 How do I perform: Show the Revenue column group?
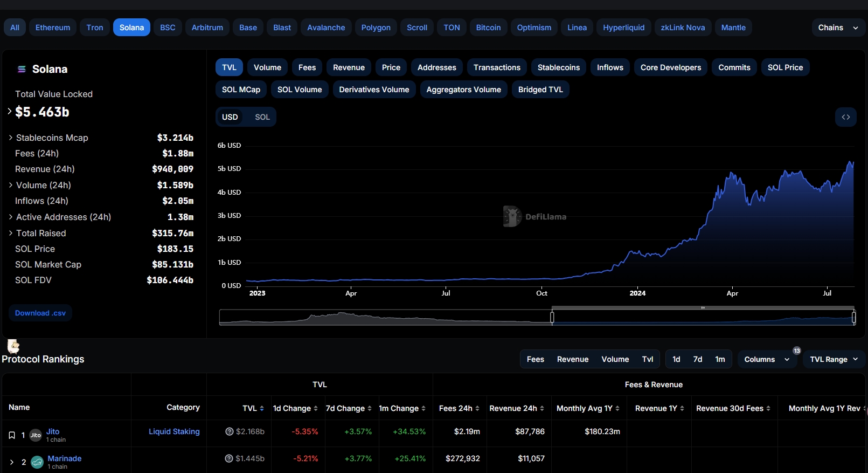[x=573, y=359]
